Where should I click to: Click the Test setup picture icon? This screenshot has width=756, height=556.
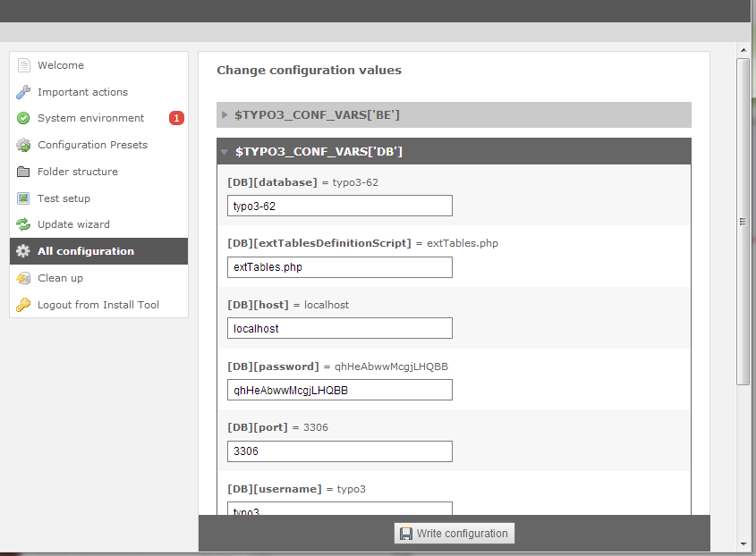pos(23,198)
